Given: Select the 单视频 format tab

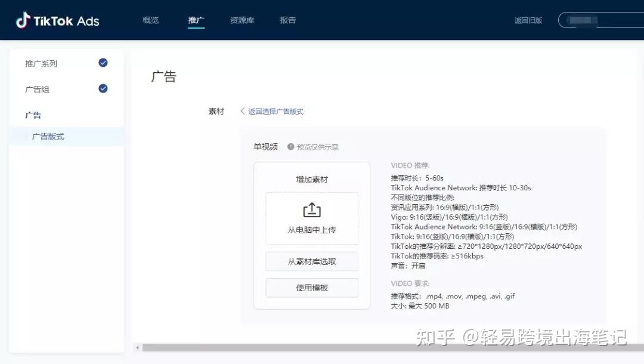Looking at the screenshot, I should point(265,146).
